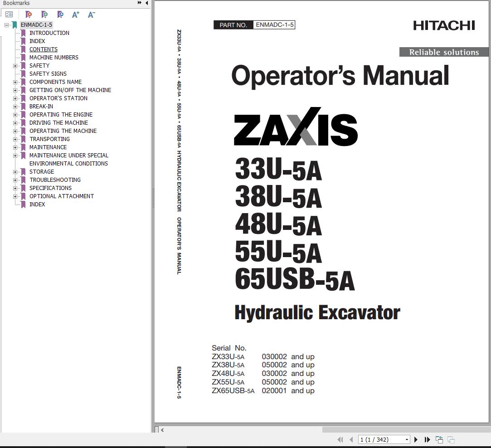Select the ENMADC-1-5 bookmark label
This screenshot has height=448, width=491.
(x=36, y=25)
